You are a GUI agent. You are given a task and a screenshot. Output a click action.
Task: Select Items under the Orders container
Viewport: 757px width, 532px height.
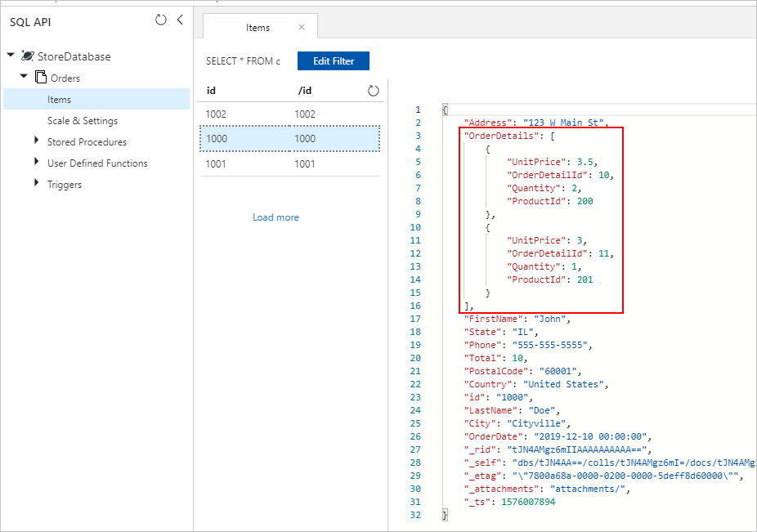58,99
